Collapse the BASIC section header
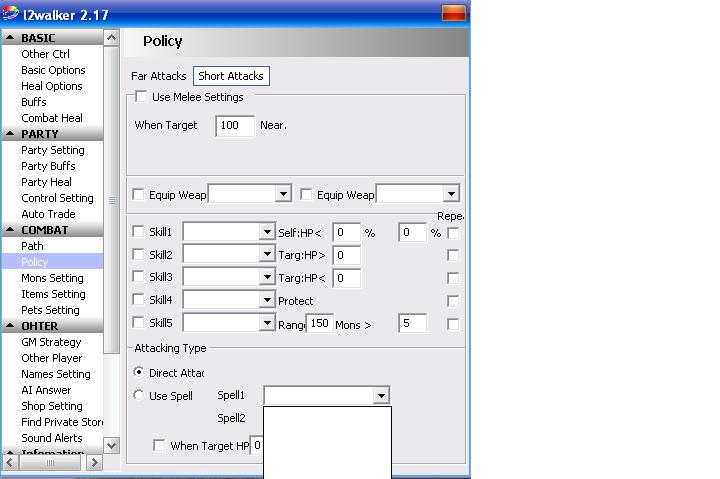720x479 pixels. pos(52,38)
